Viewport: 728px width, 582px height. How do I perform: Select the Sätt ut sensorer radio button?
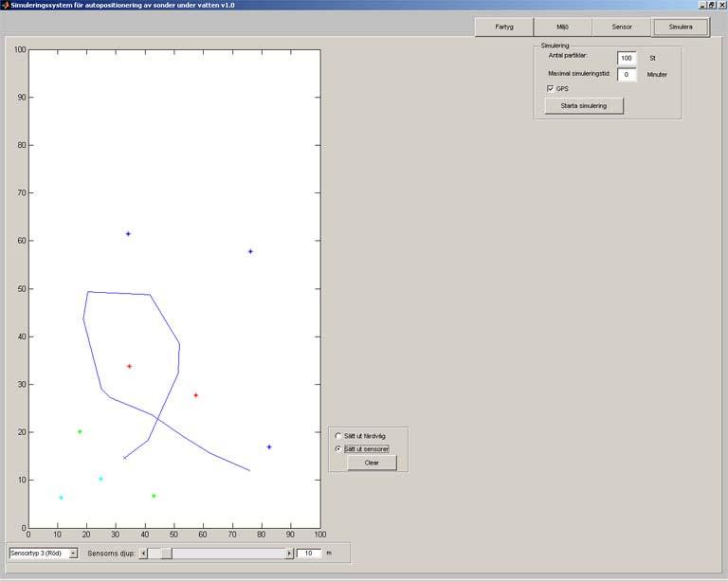(x=338, y=448)
